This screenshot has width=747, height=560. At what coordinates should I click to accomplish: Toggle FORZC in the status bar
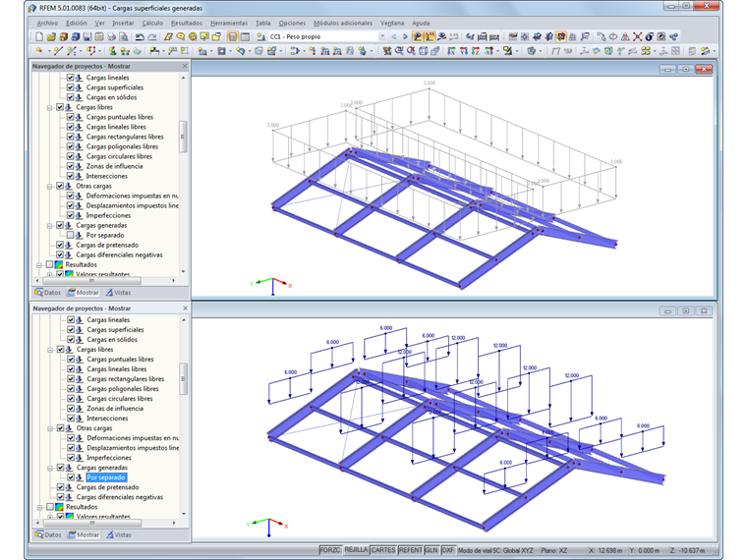(330, 550)
